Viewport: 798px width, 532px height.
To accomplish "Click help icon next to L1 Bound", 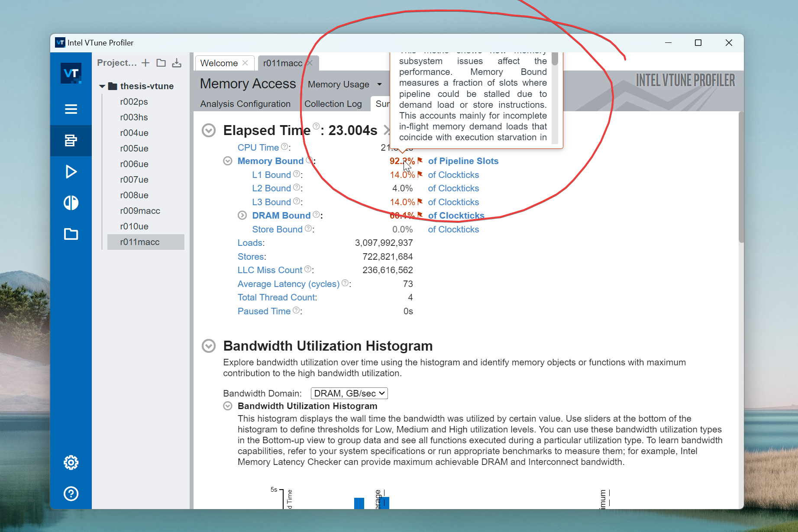I will pos(297,174).
